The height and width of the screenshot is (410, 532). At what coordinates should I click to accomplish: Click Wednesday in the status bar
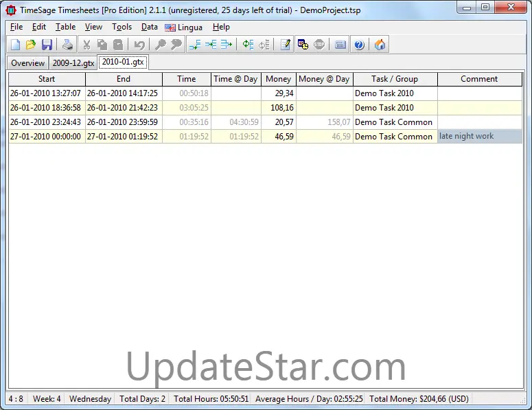(x=90, y=399)
